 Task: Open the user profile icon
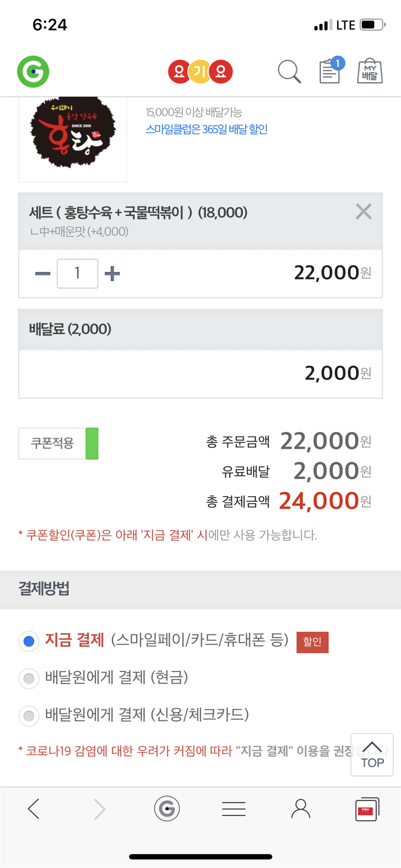point(301,809)
